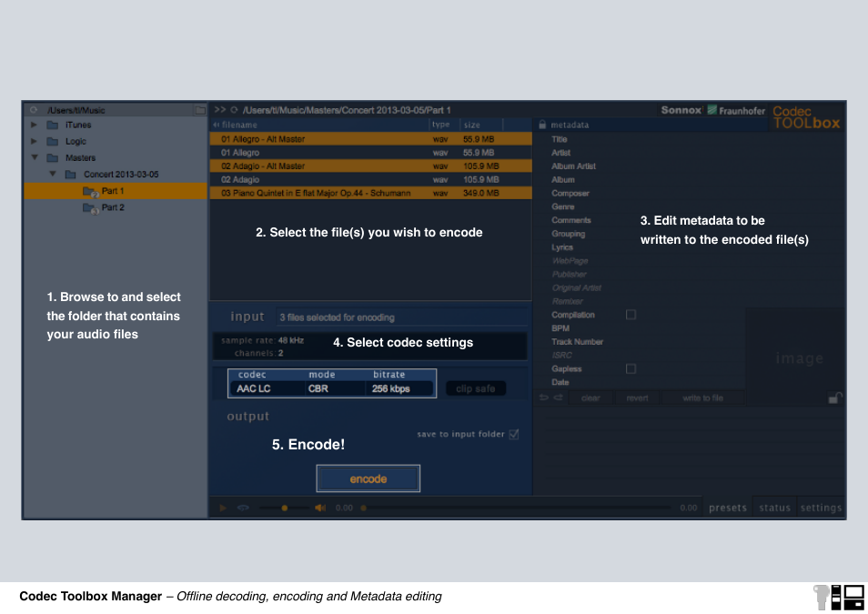Sort files by the size column header
Image resolution: width=868 pixels, height=614 pixels.
point(481,125)
